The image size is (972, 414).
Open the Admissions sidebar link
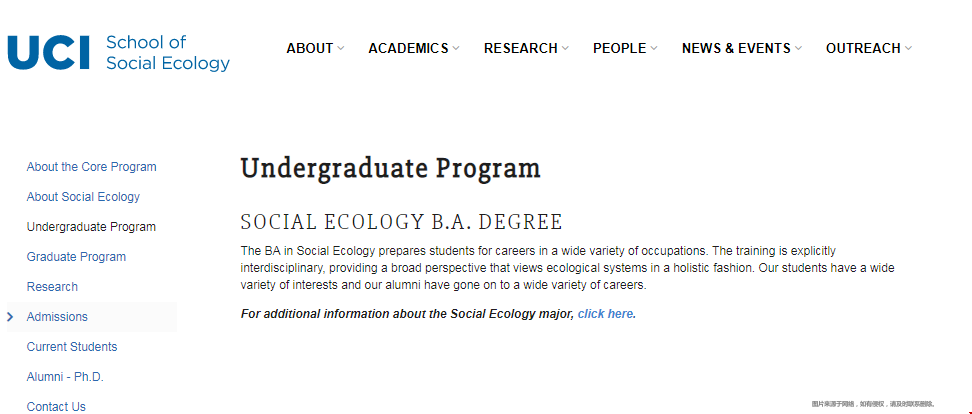[57, 317]
